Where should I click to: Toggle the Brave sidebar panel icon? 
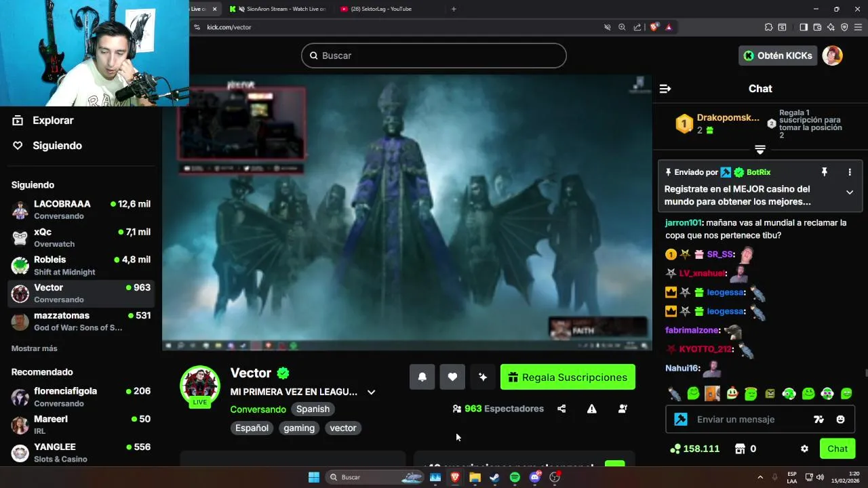(x=804, y=27)
